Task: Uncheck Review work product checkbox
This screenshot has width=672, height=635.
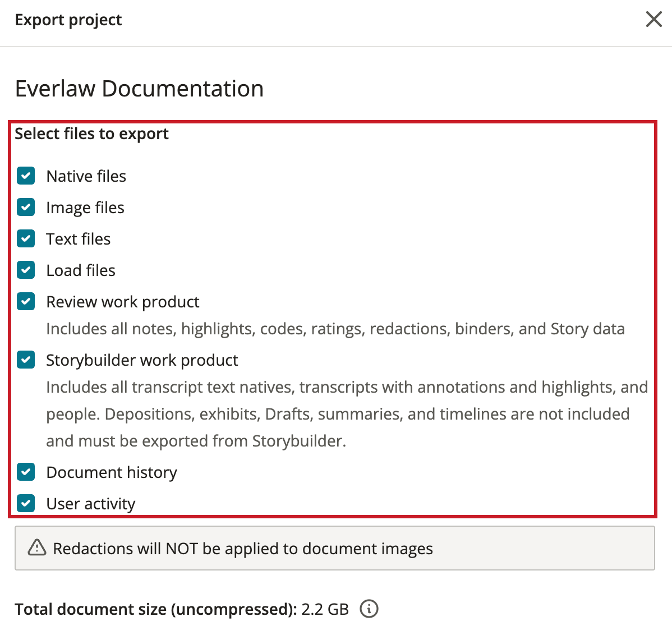Action: click(26, 302)
